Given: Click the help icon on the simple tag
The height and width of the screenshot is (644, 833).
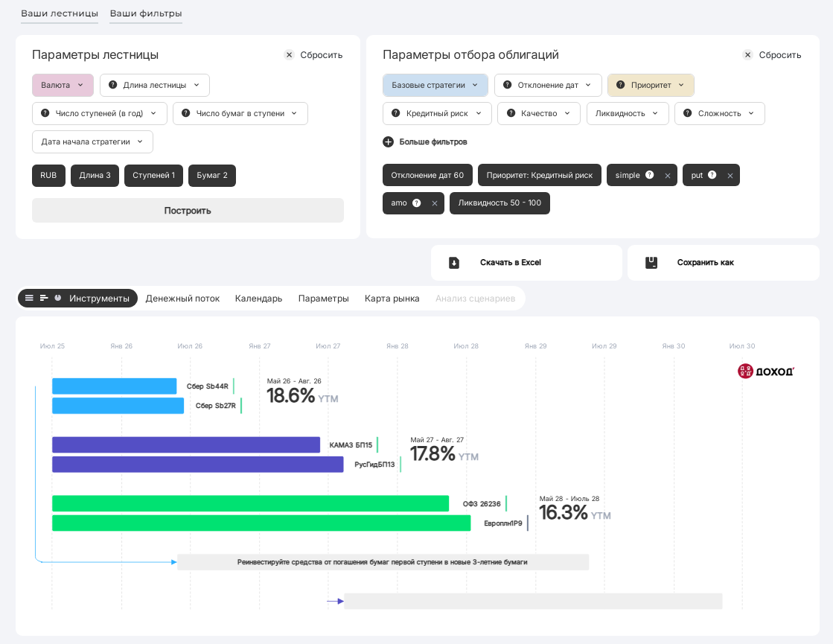Looking at the screenshot, I should pyautogui.click(x=650, y=175).
